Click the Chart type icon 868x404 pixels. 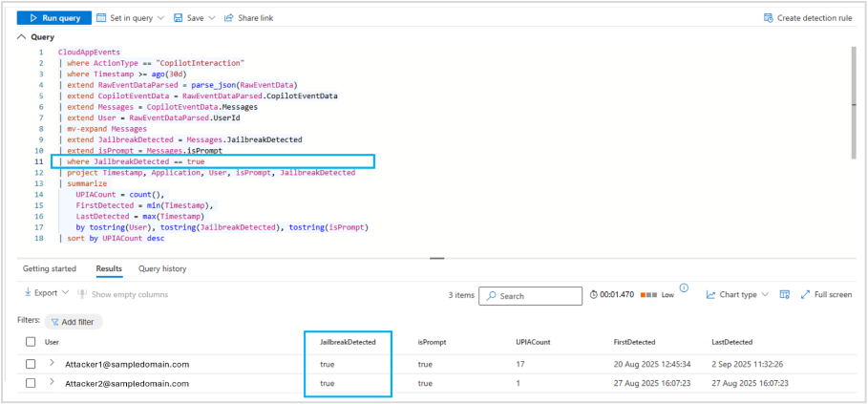[x=711, y=294]
